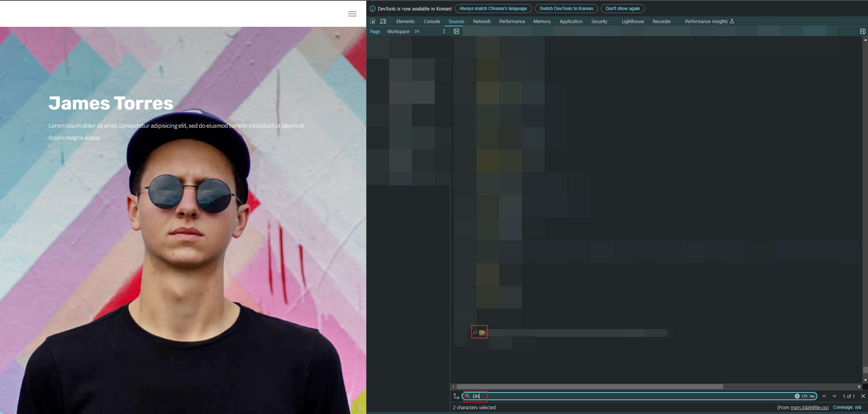This screenshot has height=414, width=868.
Task: Toggle the device toolbar icon
Action: coord(383,21)
